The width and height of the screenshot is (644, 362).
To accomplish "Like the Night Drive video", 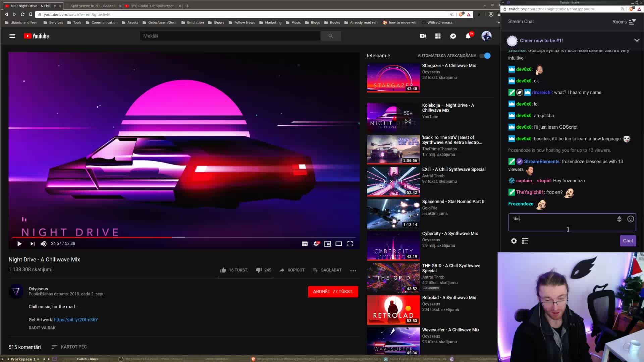I will [234, 270].
